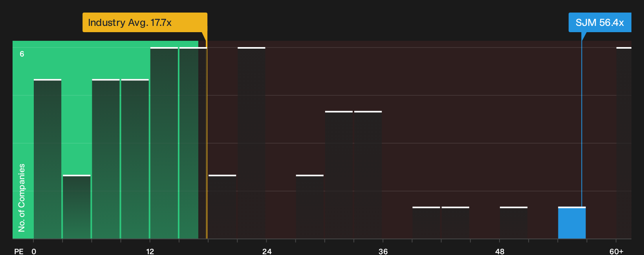
Task: Select the bar starting at PE 12
Action: 164,143
